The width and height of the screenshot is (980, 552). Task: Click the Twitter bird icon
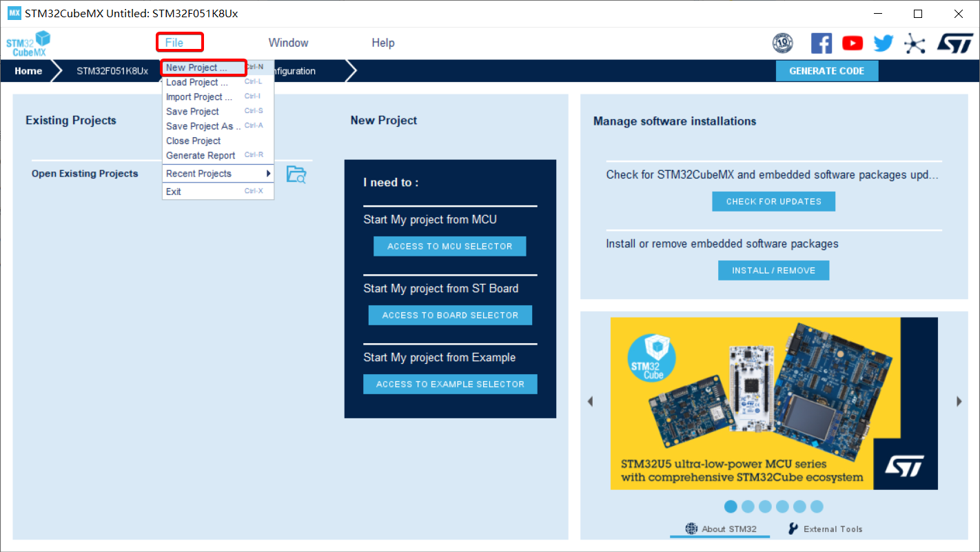[x=884, y=43]
